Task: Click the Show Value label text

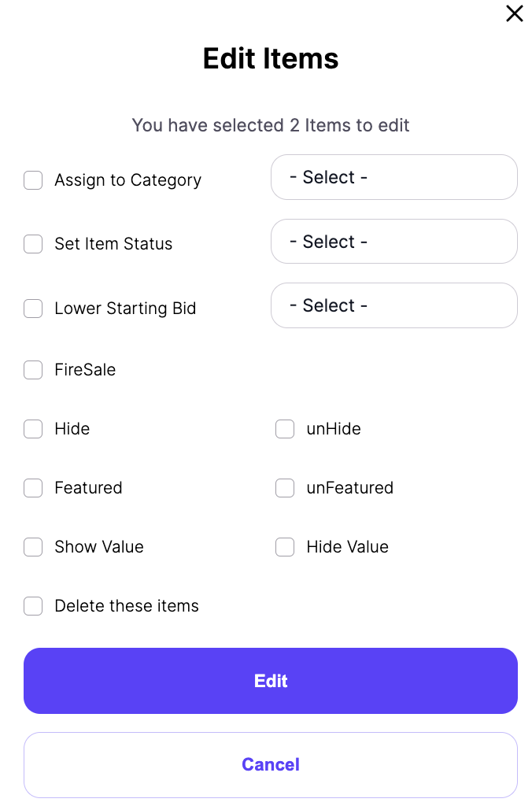Action: (x=98, y=547)
